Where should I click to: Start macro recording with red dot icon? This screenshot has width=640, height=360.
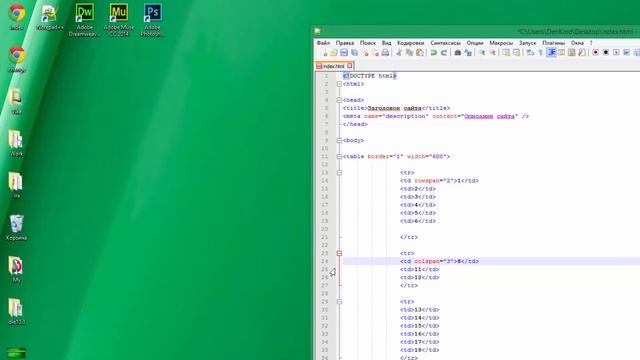[x=596, y=53]
